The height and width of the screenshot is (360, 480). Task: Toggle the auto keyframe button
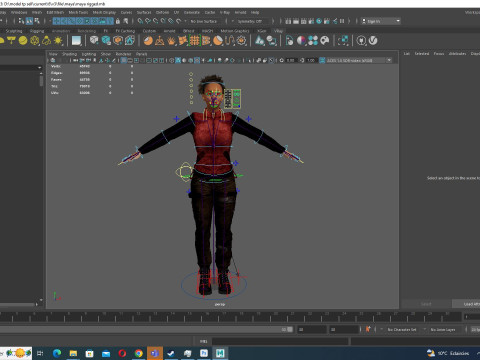pyautogui.click(x=368, y=329)
